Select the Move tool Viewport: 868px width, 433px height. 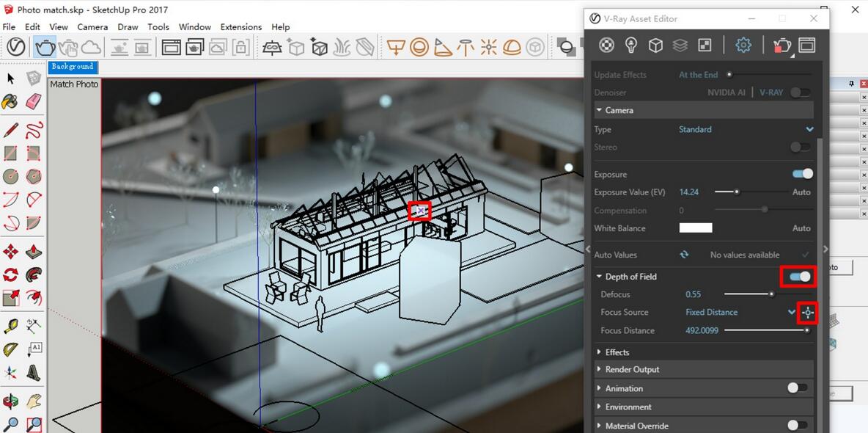coord(10,252)
